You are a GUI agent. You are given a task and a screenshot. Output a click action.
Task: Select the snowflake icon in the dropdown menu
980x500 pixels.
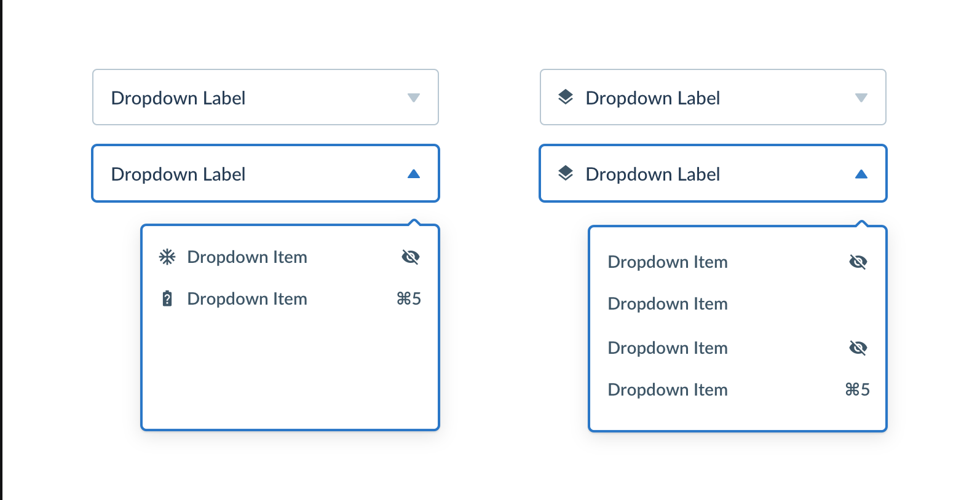point(167,257)
